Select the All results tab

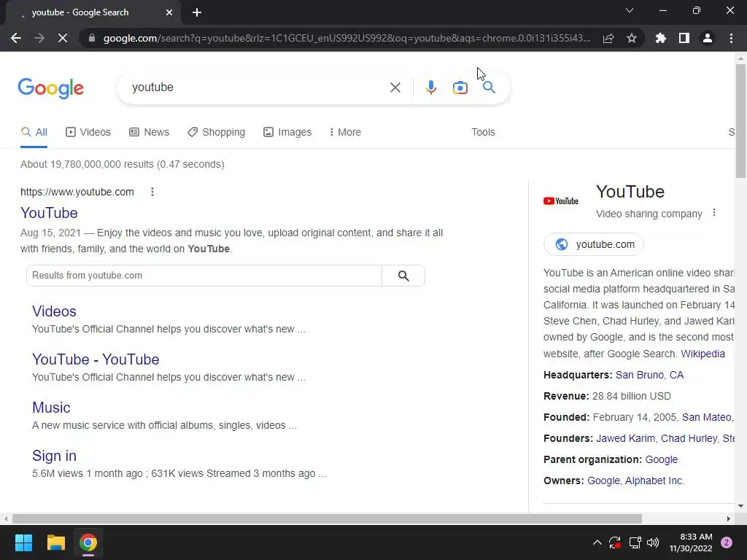click(x=34, y=133)
